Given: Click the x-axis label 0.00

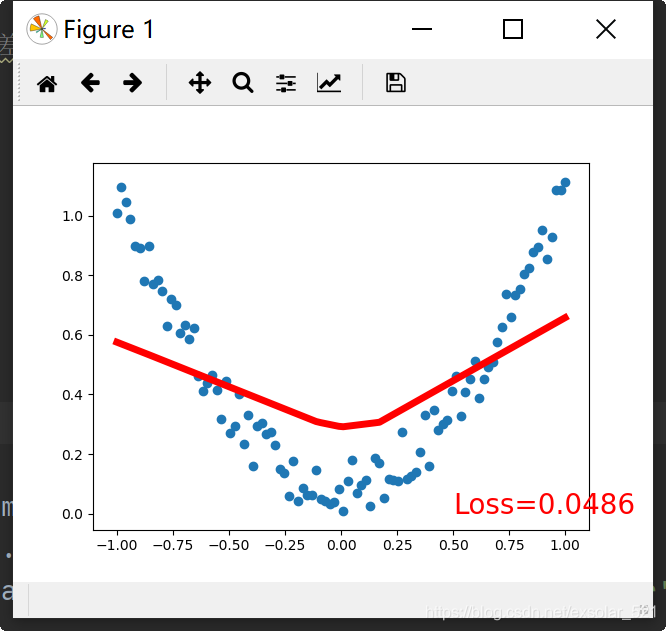Looking at the screenshot, I should click(x=341, y=545).
